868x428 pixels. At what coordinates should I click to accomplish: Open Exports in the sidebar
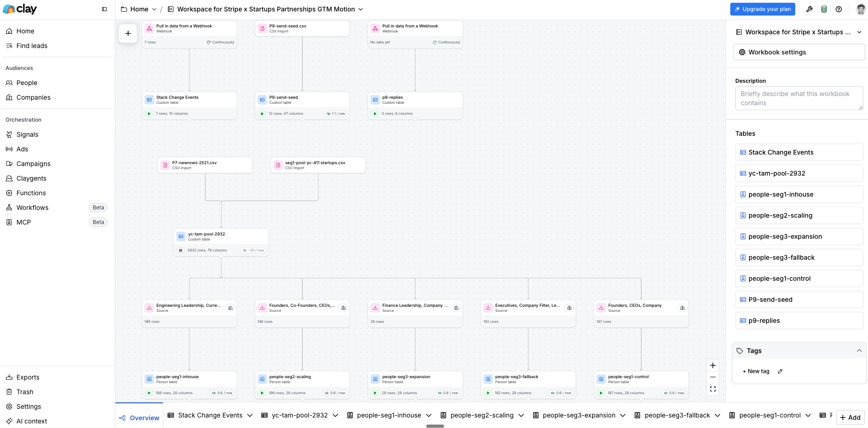(x=28, y=377)
